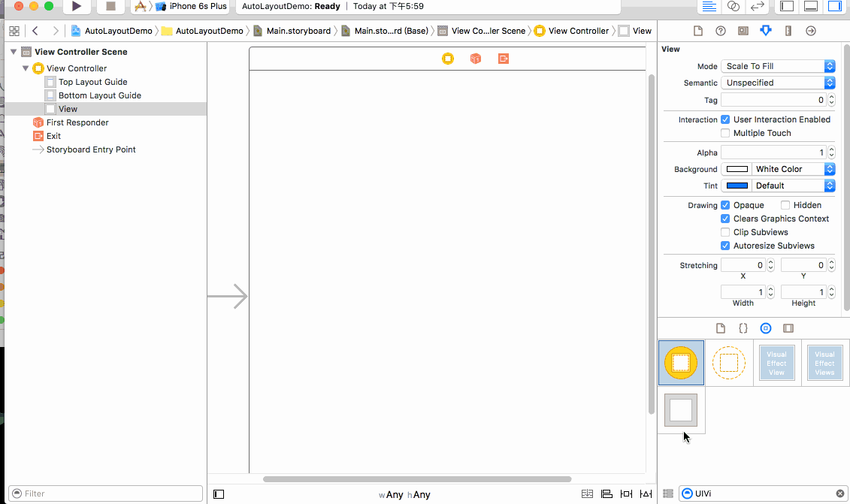Click the Alpha value field

pyautogui.click(x=773, y=152)
